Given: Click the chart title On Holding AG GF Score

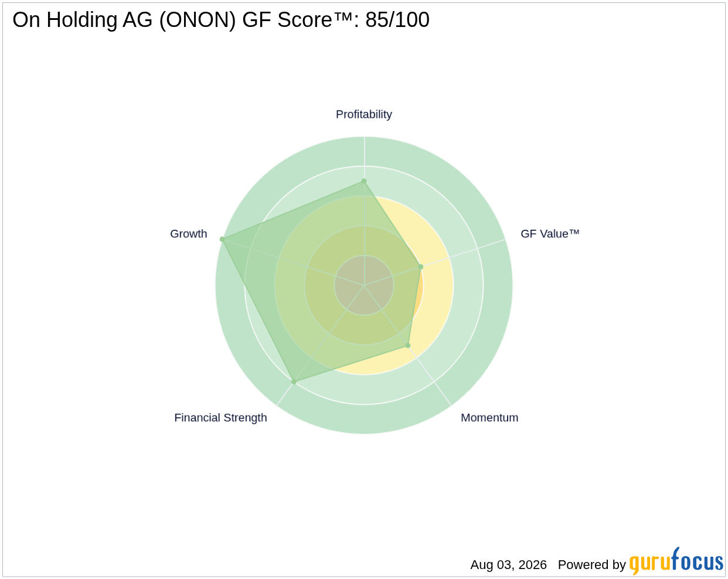Looking at the screenshot, I should (221, 20).
